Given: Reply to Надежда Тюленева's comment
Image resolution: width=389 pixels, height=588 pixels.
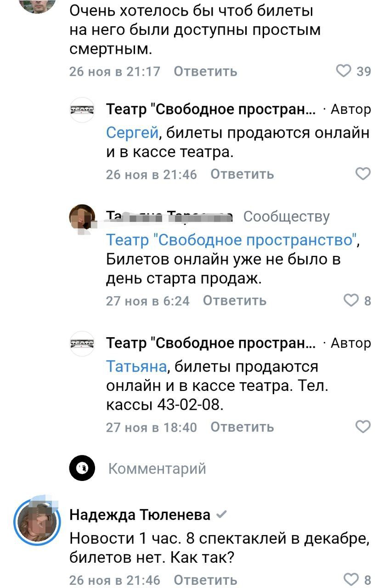Looking at the screenshot, I should (205, 580).
